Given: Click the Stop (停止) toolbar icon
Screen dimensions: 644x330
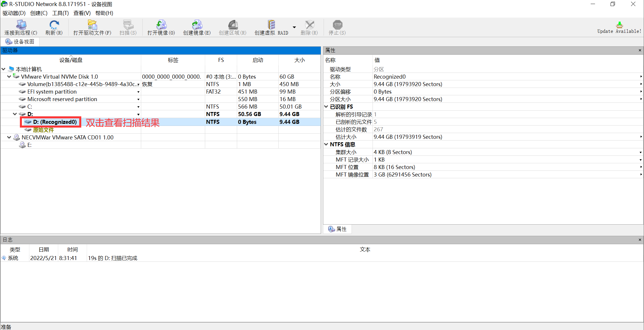Looking at the screenshot, I should point(337,25).
